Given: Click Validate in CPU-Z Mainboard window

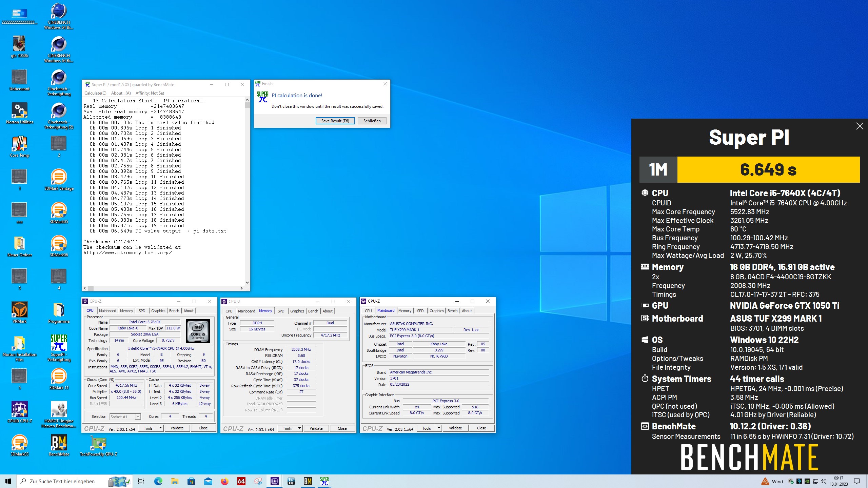Looking at the screenshot, I should pos(455,428).
